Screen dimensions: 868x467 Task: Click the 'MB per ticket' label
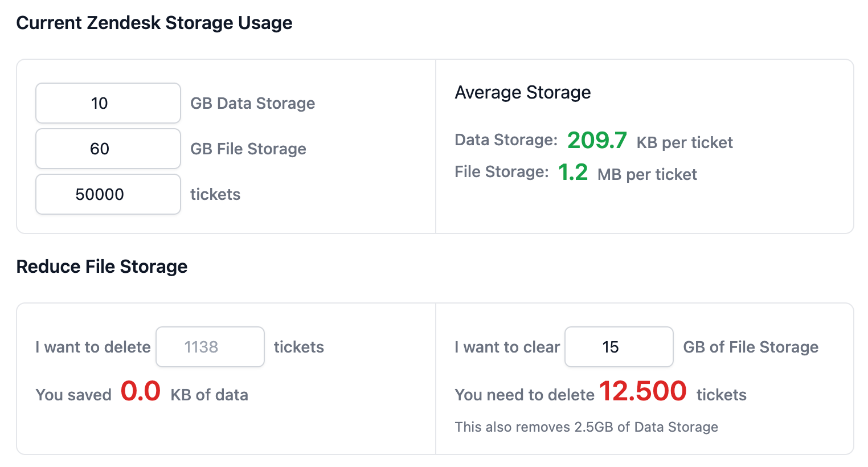click(647, 174)
